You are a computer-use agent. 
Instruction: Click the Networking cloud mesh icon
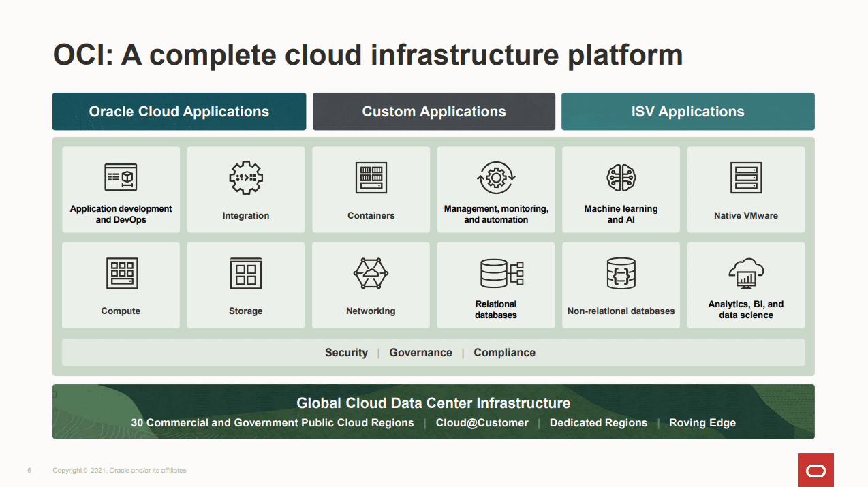[371, 273]
